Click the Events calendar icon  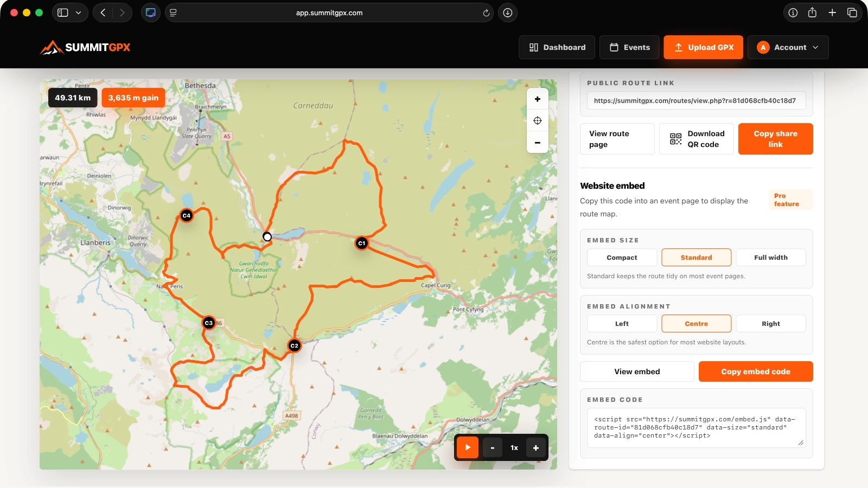614,47
